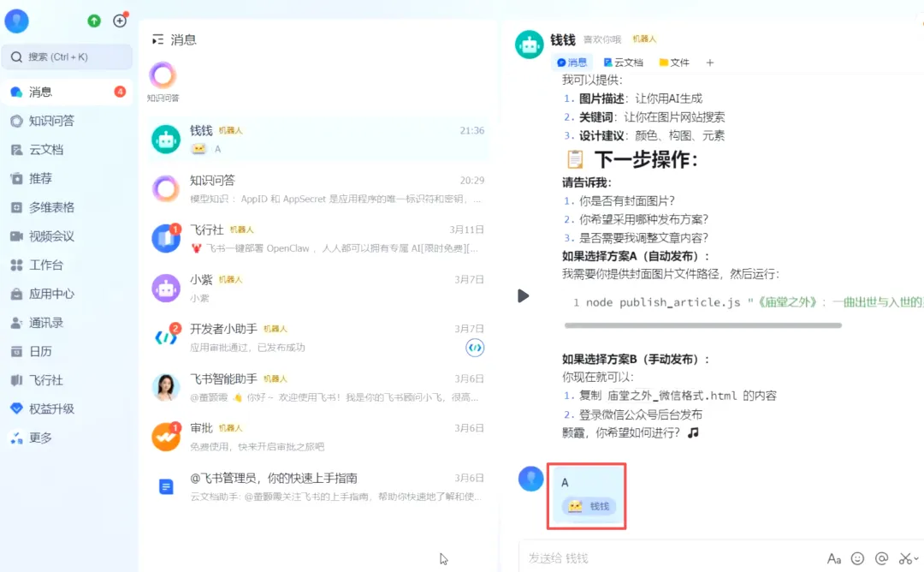Open the 飞书管理员快速上手指南 conversation
924x572 pixels.
click(318, 487)
